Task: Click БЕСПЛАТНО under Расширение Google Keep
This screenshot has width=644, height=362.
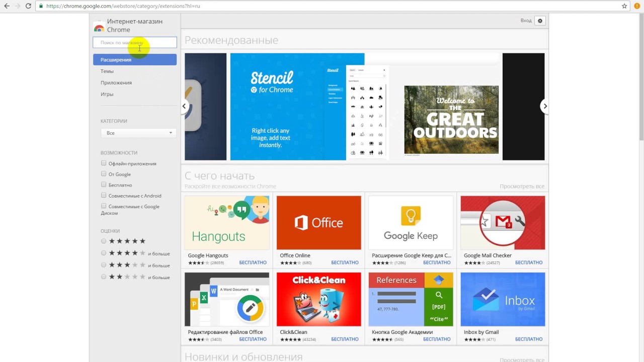Action: click(437, 262)
